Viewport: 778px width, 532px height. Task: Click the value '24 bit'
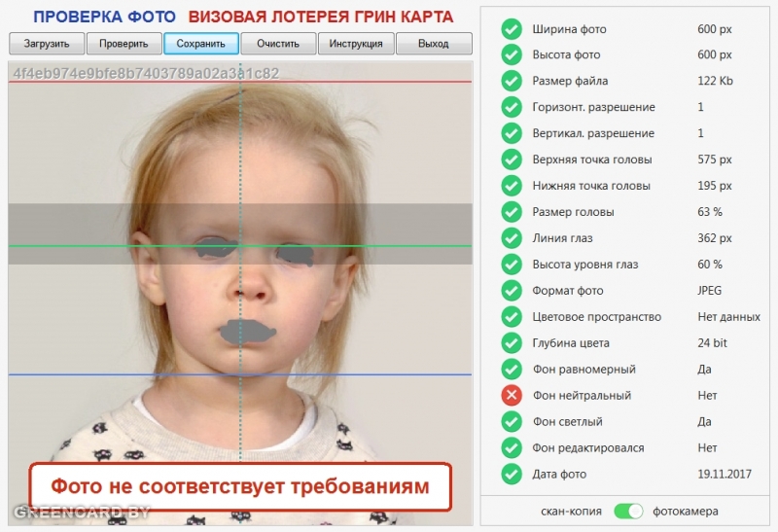click(x=712, y=343)
